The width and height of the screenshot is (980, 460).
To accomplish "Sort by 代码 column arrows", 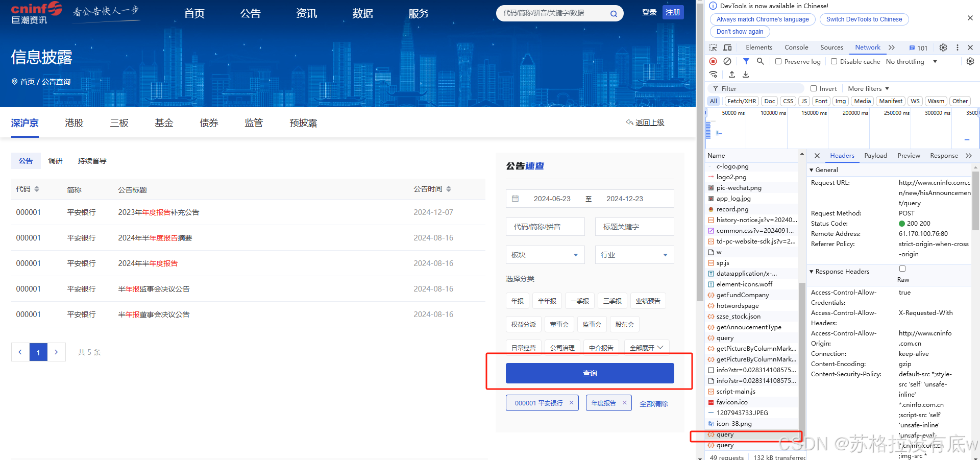I will click(37, 189).
